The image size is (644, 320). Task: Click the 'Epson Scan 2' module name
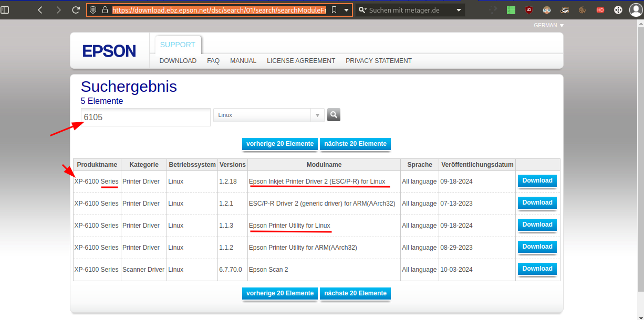(x=268, y=270)
